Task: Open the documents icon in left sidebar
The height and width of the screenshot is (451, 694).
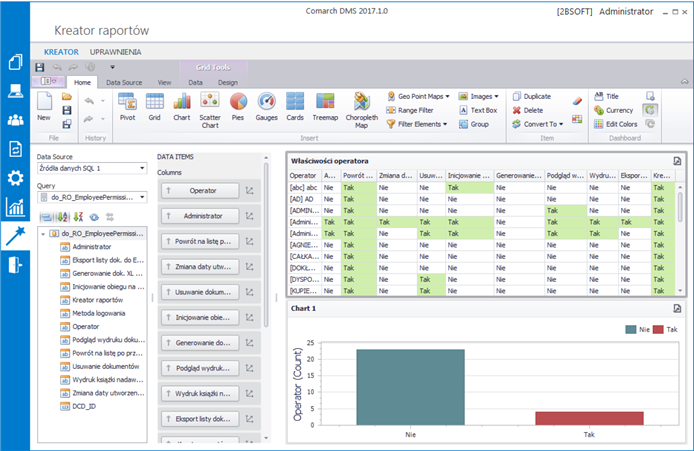Action: click(15, 62)
